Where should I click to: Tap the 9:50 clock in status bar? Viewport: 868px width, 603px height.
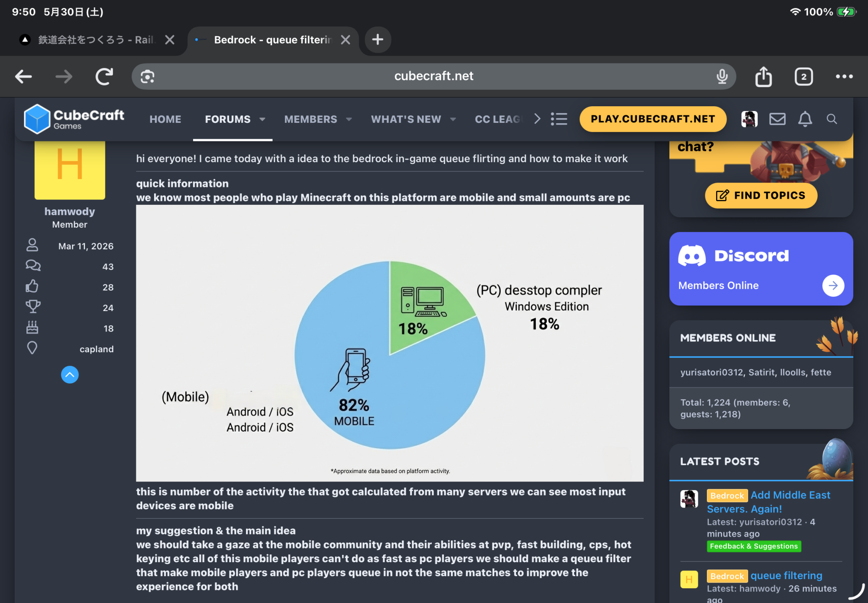pos(23,12)
